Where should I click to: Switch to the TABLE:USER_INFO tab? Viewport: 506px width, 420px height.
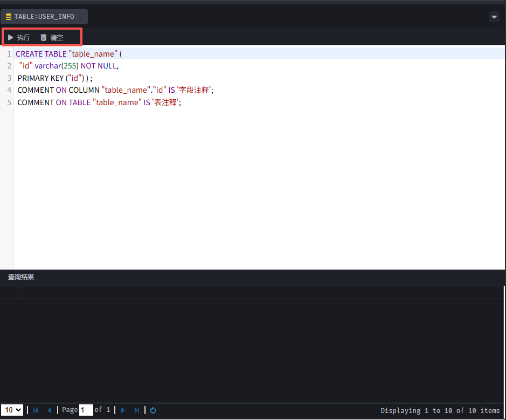[44, 17]
